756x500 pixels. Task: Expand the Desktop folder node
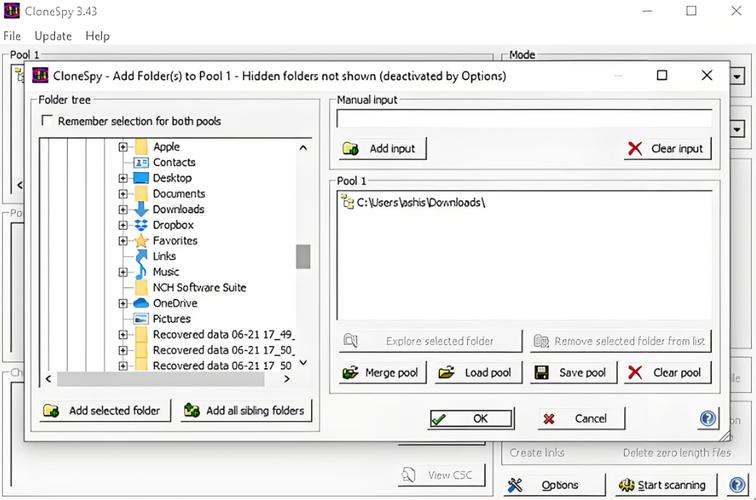tap(123, 178)
